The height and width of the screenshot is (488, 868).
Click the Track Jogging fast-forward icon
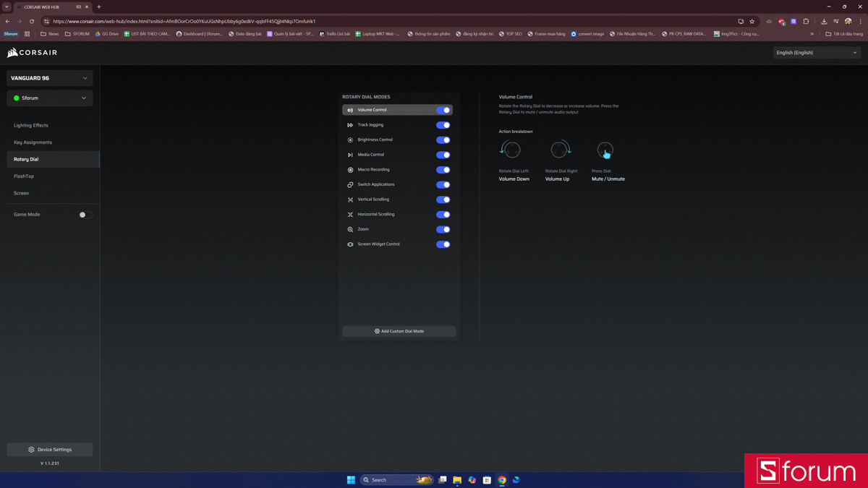pos(350,125)
